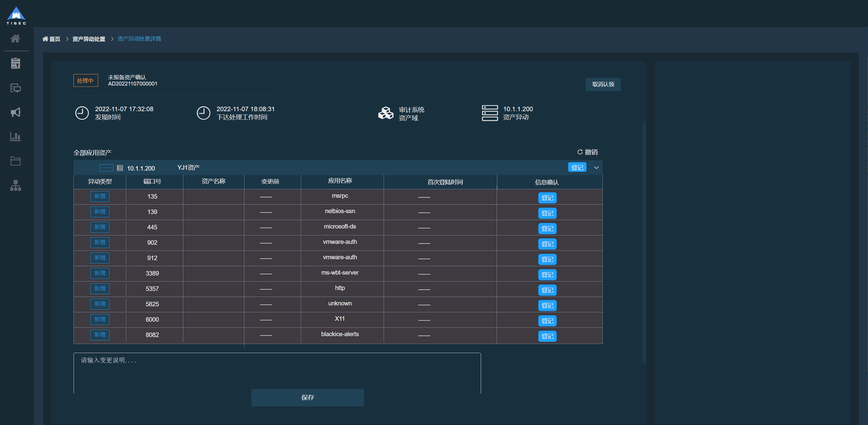
Task: Focus the 请输入变更说明 text area
Action: tap(277, 373)
